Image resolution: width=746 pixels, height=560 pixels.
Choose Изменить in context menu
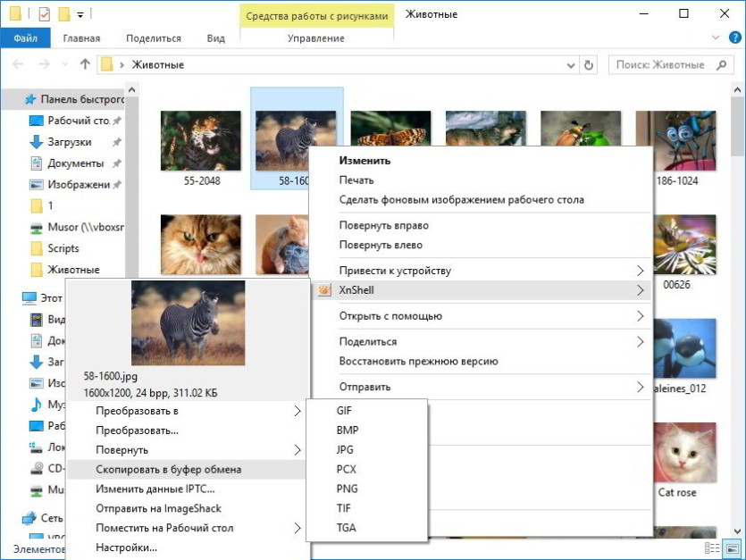[x=365, y=161]
